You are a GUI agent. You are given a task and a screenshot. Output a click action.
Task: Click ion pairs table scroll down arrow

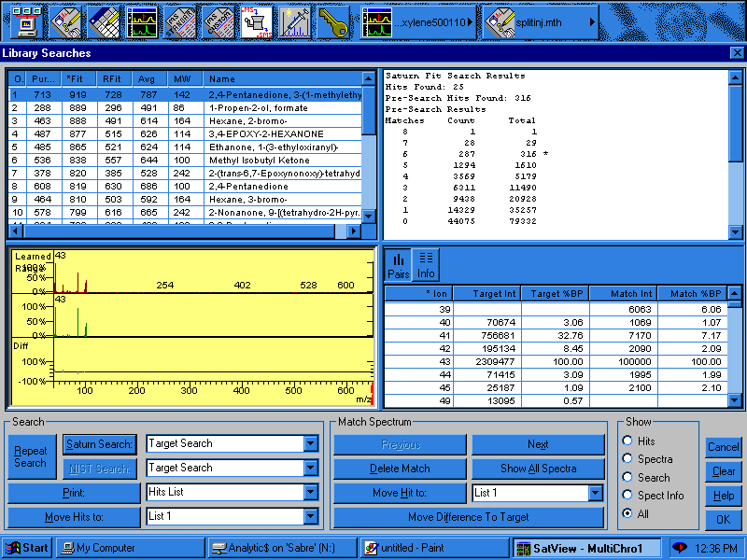pyautogui.click(x=735, y=401)
